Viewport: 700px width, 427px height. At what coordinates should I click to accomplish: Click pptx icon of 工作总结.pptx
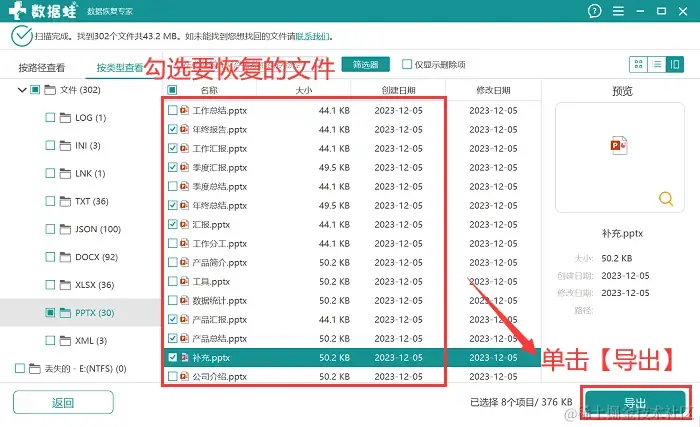184,110
